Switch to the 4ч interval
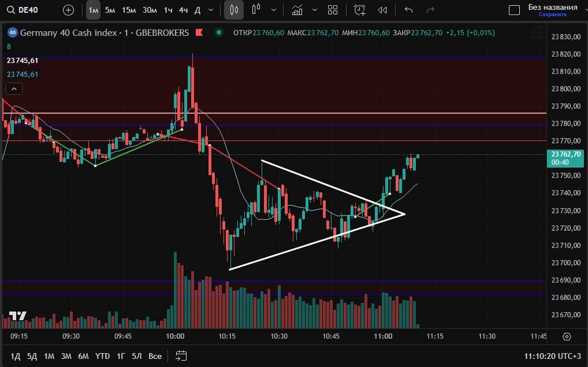The image size is (588, 367). [183, 10]
